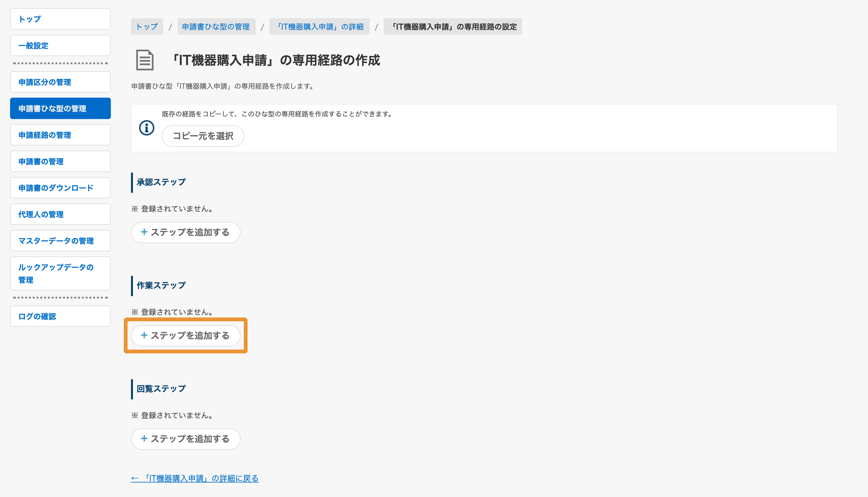This screenshot has height=497, width=868.
Task: Click the コピー元を選択 button
Action: tap(203, 136)
